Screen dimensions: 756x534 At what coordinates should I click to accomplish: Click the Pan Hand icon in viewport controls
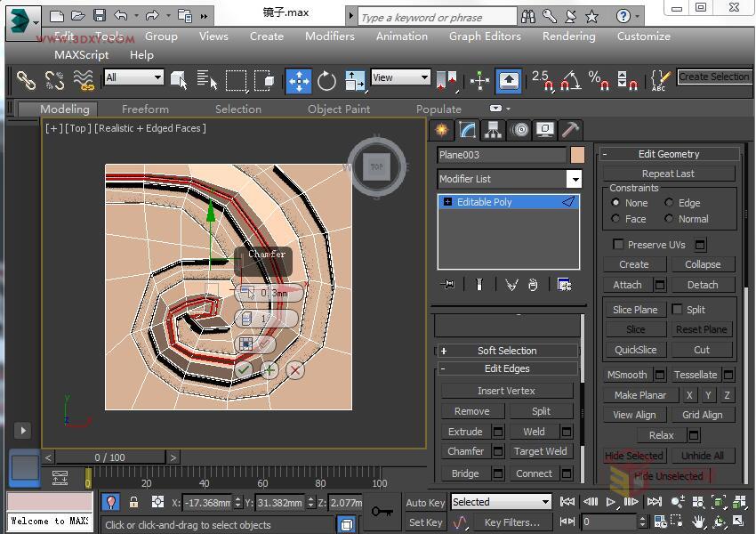click(x=697, y=522)
